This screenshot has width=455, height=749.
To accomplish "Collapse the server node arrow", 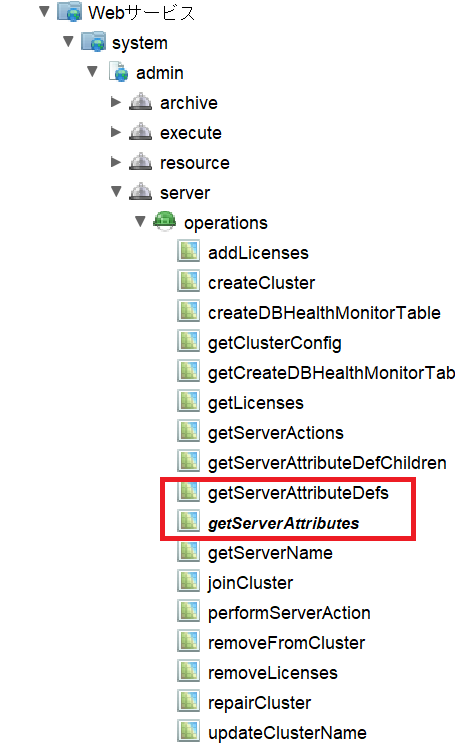I will point(116,191).
